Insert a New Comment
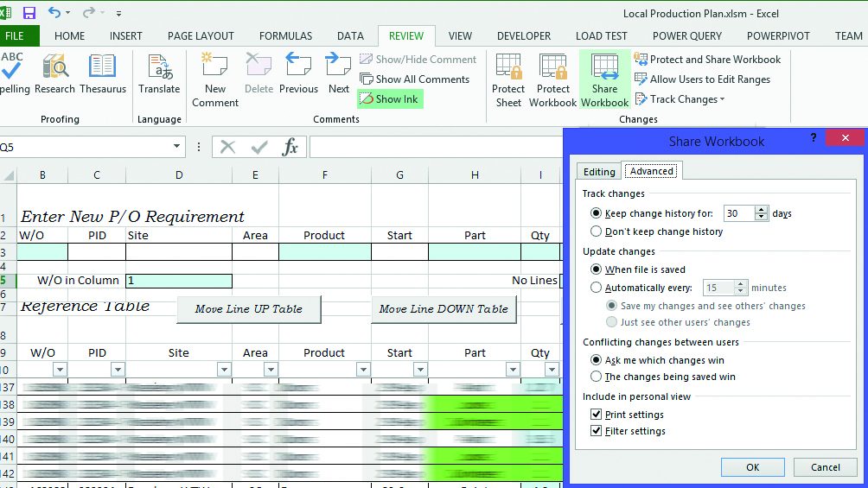The width and height of the screenshot is (868, 488). [x=214, y=80]
